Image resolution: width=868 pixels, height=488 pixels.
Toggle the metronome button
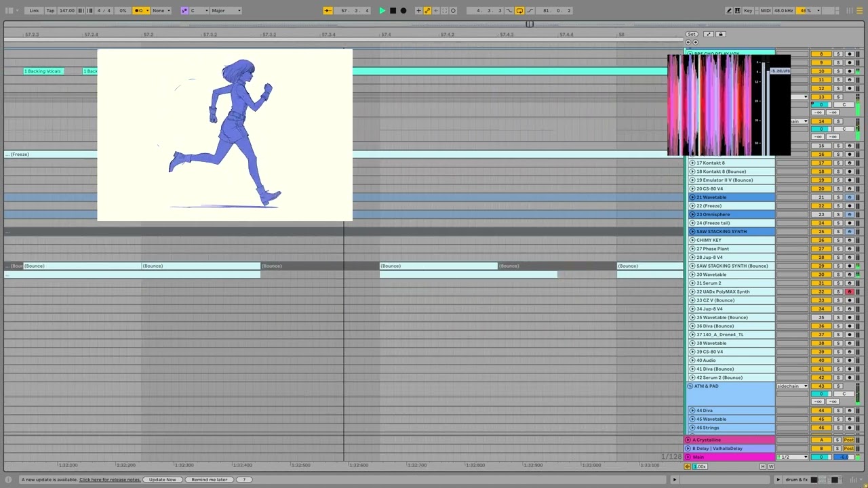[x=142, y=10]
